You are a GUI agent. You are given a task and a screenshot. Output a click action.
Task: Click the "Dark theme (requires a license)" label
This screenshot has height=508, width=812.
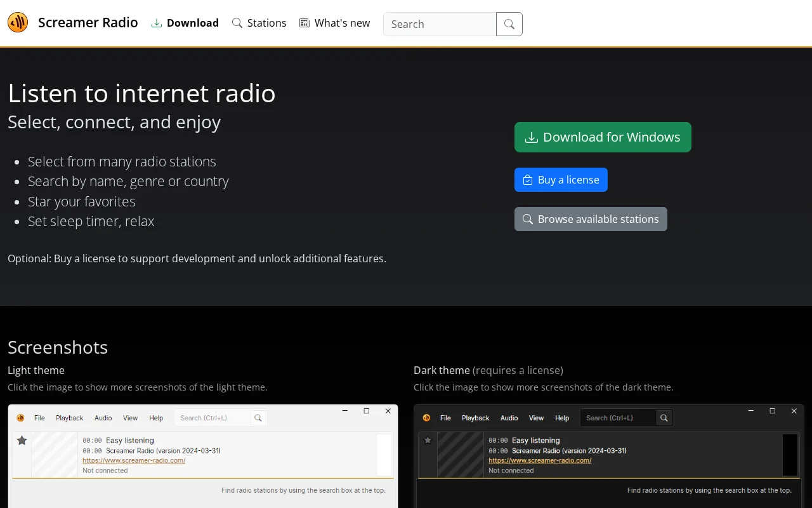(x=488, y=370)
